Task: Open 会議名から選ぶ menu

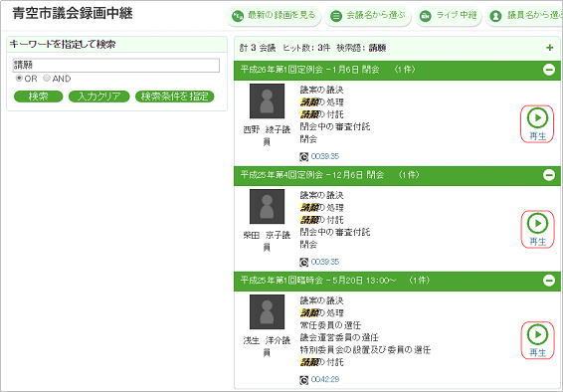Action: 368,16
